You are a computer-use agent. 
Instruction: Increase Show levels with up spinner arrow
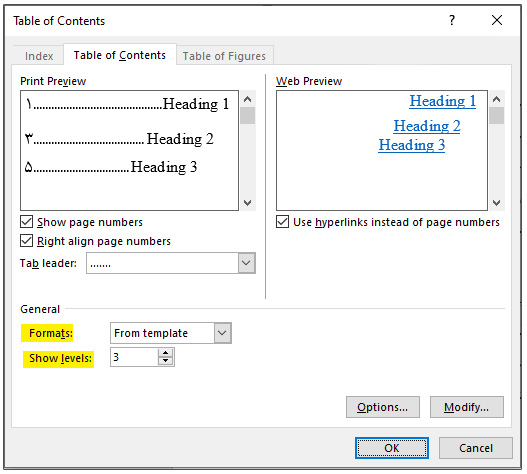pyautogui.click(x=165, y=353)
